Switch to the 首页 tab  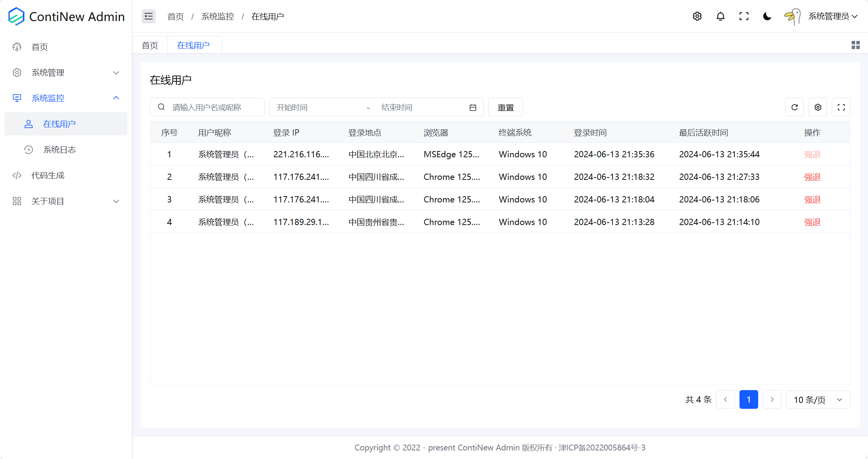pyautogui.click(x=150, y=45)
